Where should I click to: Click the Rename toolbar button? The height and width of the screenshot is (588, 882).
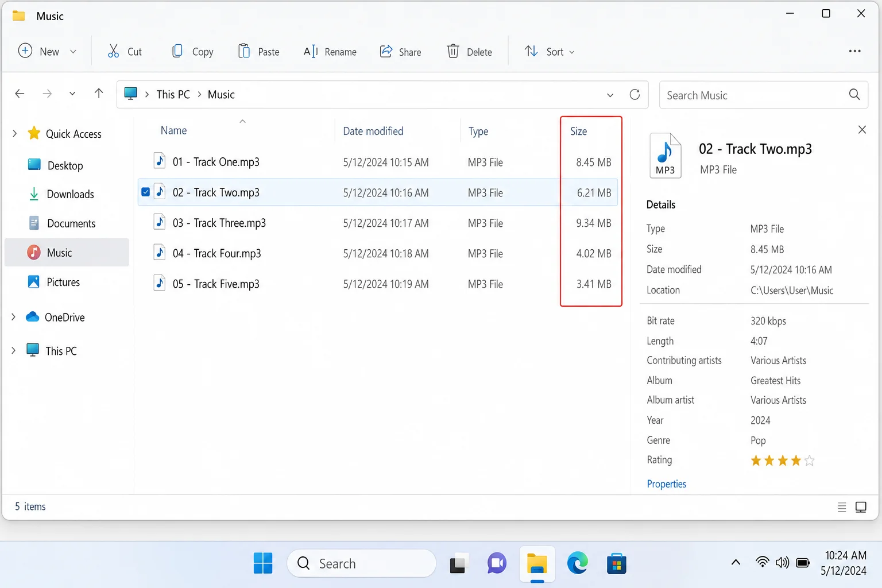coord(330,52)
